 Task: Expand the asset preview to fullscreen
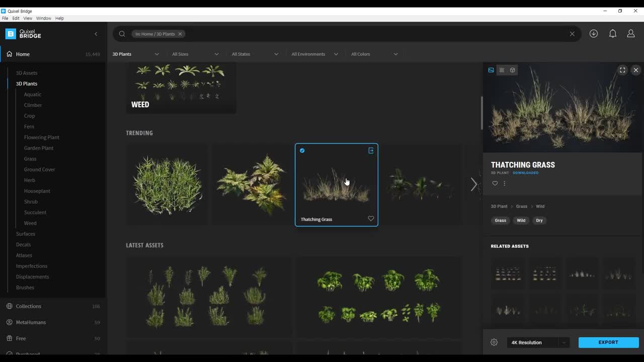(x=622, y=70)
